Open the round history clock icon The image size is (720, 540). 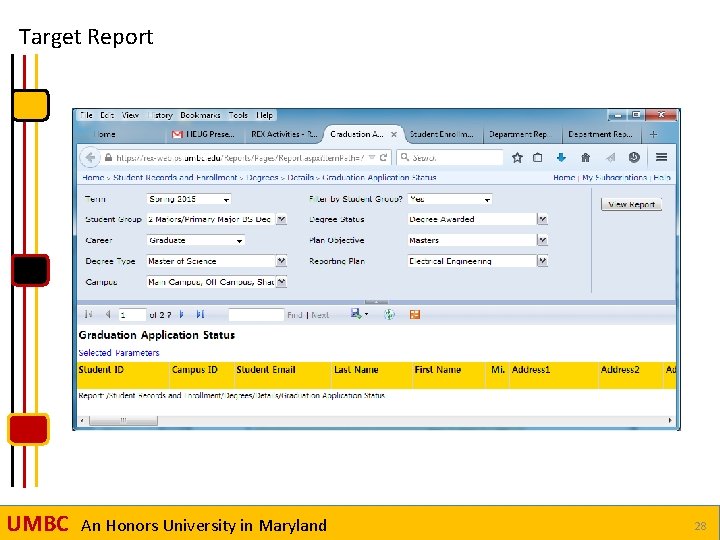634,158
